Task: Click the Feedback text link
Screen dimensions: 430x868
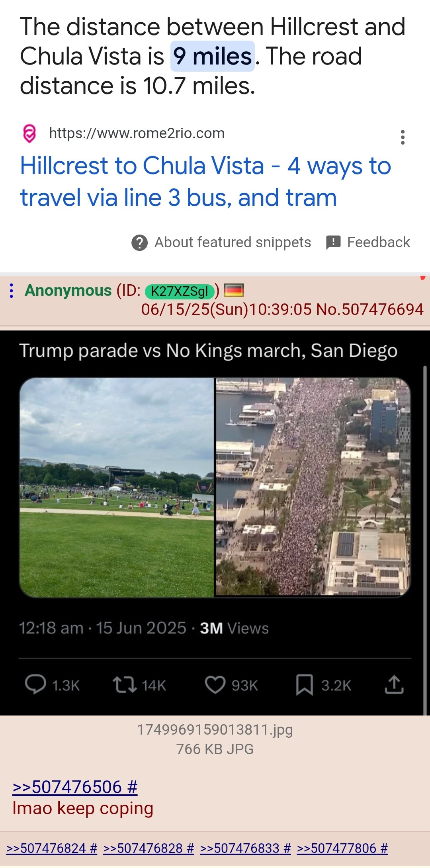Action: [x=379, y=242]
